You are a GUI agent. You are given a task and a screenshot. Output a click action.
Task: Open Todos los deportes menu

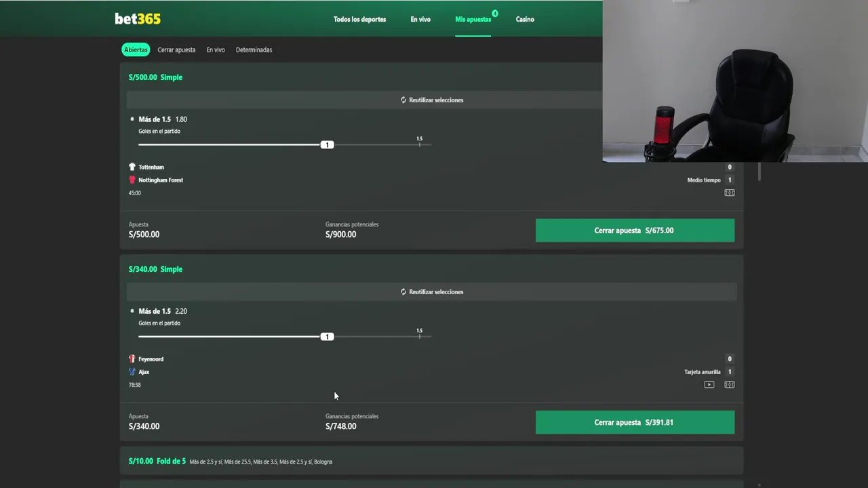coord(359,19)
